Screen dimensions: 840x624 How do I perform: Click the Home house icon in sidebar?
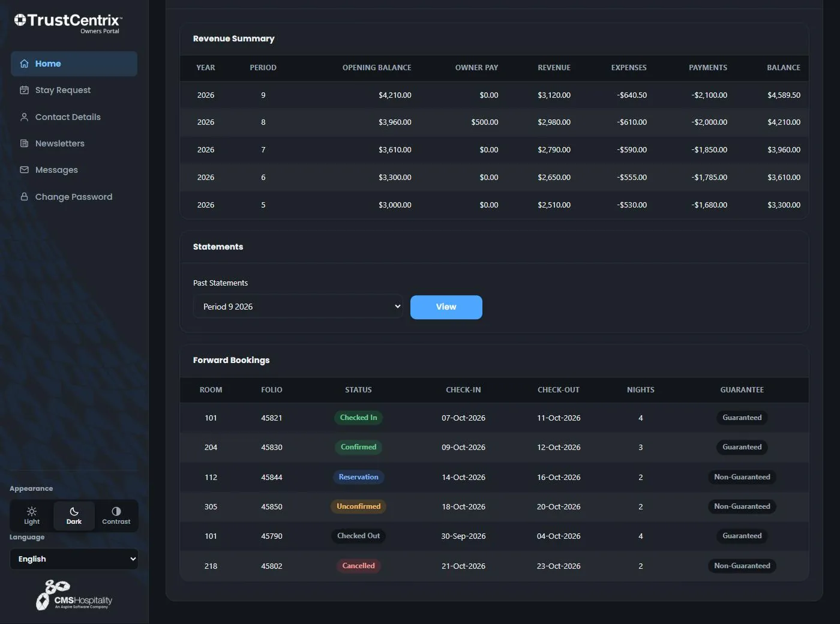pos(24,64)
